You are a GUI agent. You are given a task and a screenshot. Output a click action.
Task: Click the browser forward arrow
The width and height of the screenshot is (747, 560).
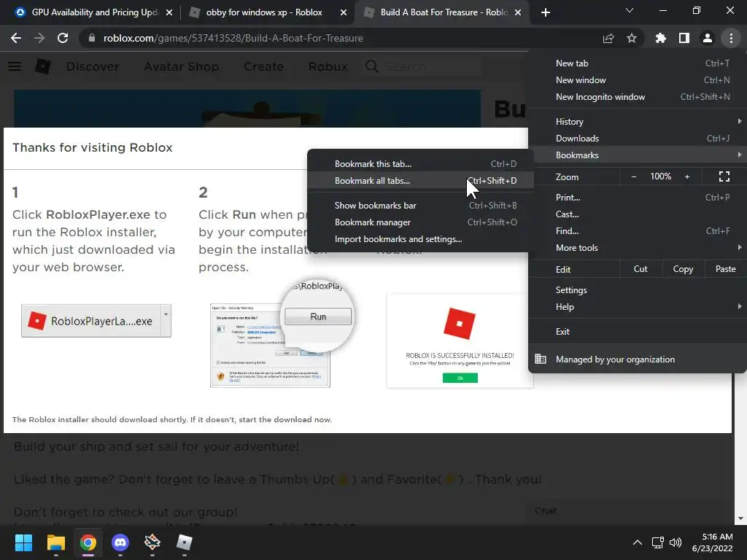click(x=39, y=38)
